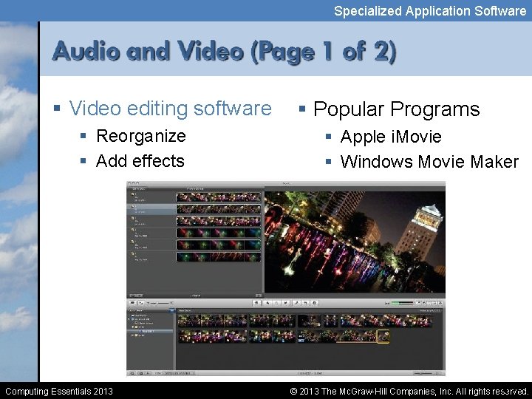532x399 pixels.
Task: Click the top project filmstrip in Project Library
Action: (219, 197)
